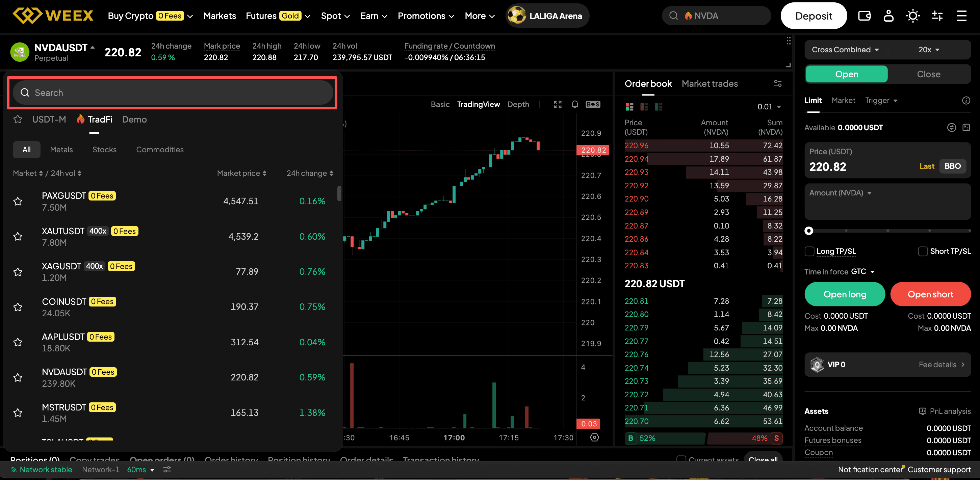The image size is (980, 480).
Task: Open the hamburger menu icon
Action: point(961,16)
